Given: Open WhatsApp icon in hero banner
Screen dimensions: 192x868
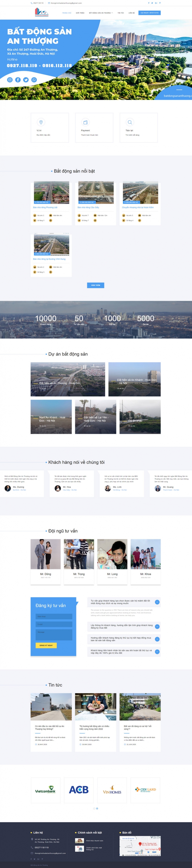Looking at the screenshot, I should click(x=34, y=80).
